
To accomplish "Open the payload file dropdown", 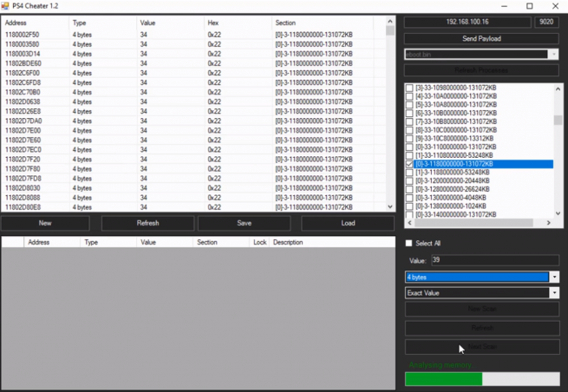I will pos(554,55).
